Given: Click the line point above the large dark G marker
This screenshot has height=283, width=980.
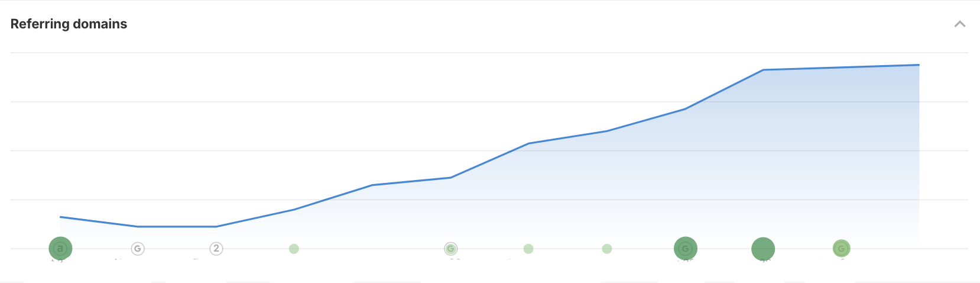Looking at the screenshot, I should pyautogui.click(x=686, y=109).
